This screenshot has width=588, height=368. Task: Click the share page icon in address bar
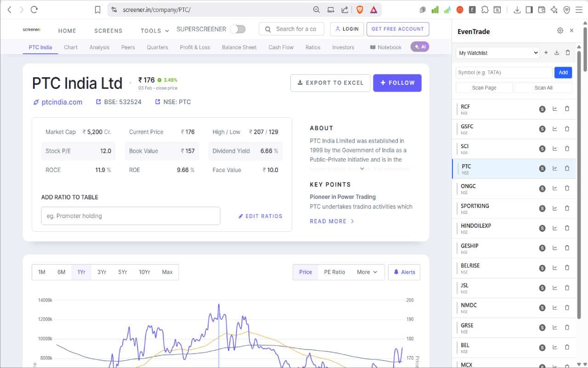point(345,10)
